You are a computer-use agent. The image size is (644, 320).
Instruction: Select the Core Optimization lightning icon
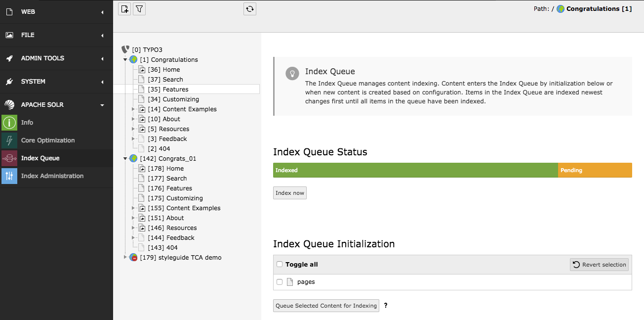pos(9,140)
